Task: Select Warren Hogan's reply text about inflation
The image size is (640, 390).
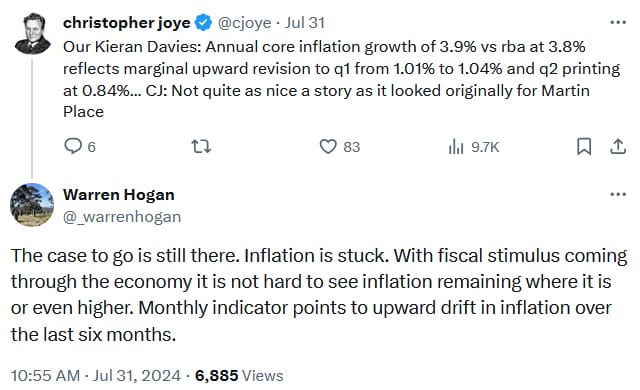Action: pos(319,295)
